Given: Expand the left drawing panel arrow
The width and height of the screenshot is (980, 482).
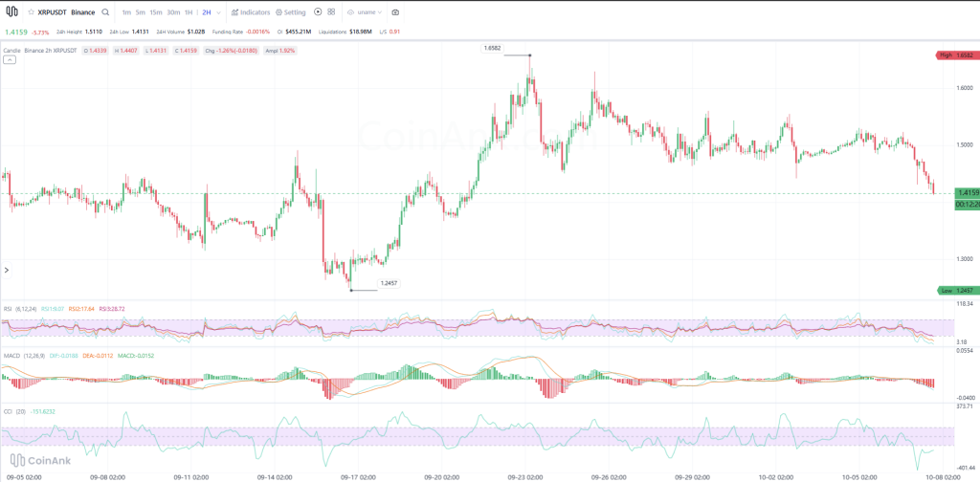Looking at the screenshot, I should [x=7, y=271].
